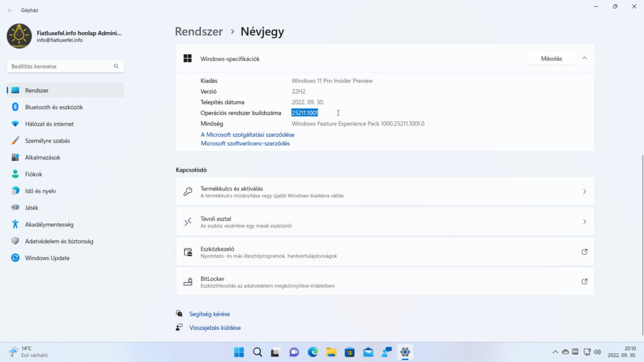Viewport: 644px width, 362px height.
Task: Click the Windows Feature Experience Pack text
Action: click(358, 124)
